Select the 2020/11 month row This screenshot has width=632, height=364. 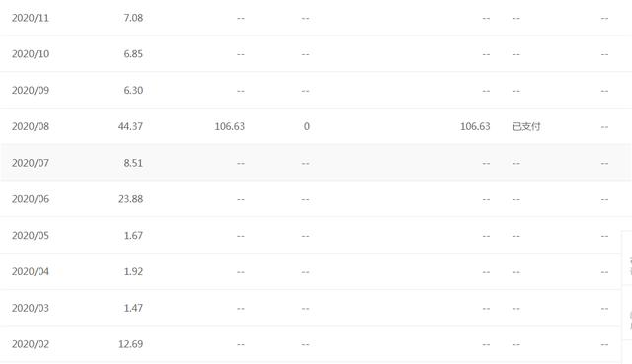(316, 18)
